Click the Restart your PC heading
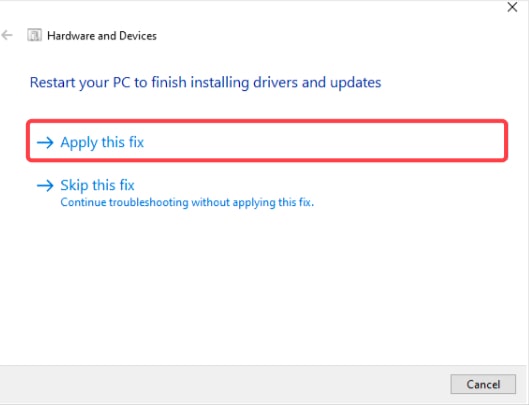Viewport: 529px width, 405px height. 205,82
